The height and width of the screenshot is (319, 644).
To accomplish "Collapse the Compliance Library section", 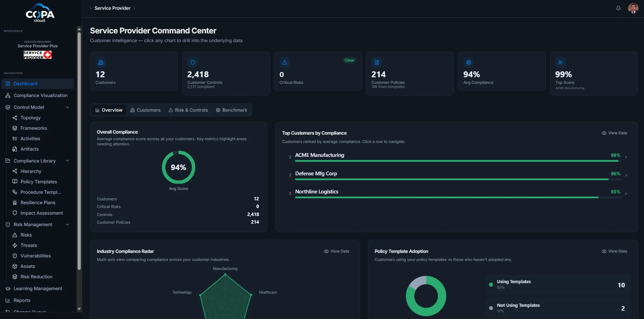I will 68,161.
